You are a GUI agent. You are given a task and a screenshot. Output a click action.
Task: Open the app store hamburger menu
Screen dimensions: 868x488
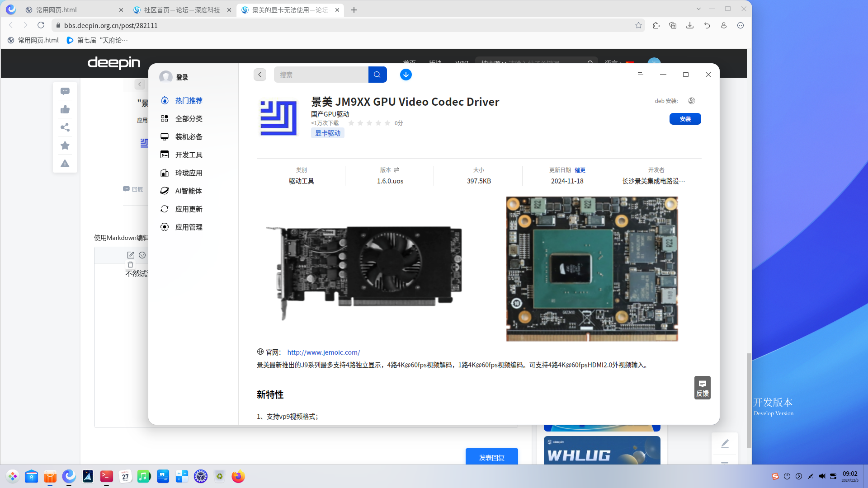640,75
